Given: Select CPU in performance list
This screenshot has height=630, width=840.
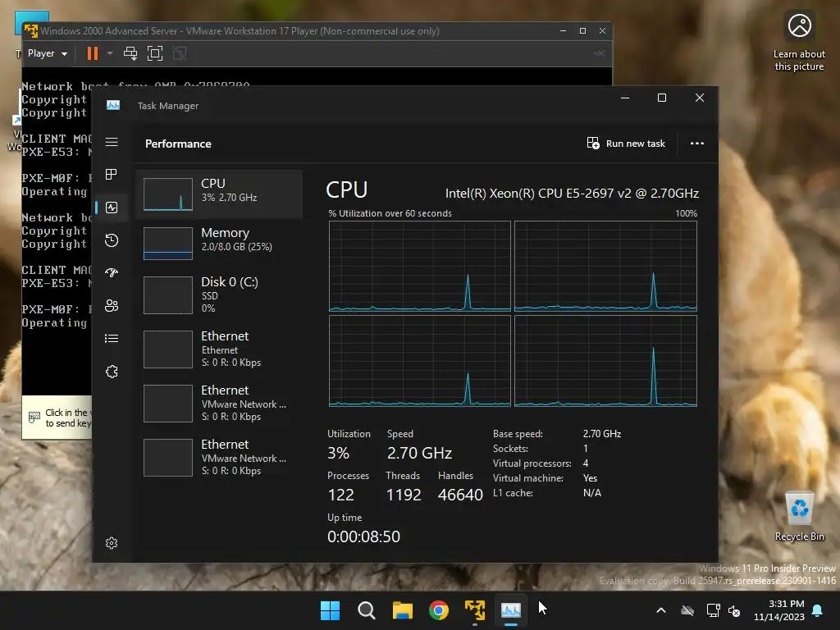Looking at the screenshot, I should click(x=220, y=194).
